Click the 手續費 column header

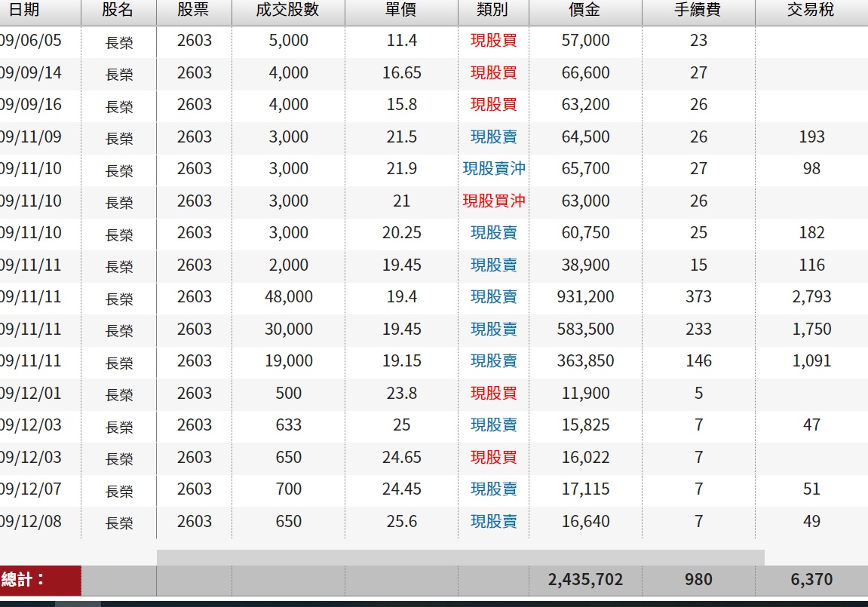pos(698,9)
